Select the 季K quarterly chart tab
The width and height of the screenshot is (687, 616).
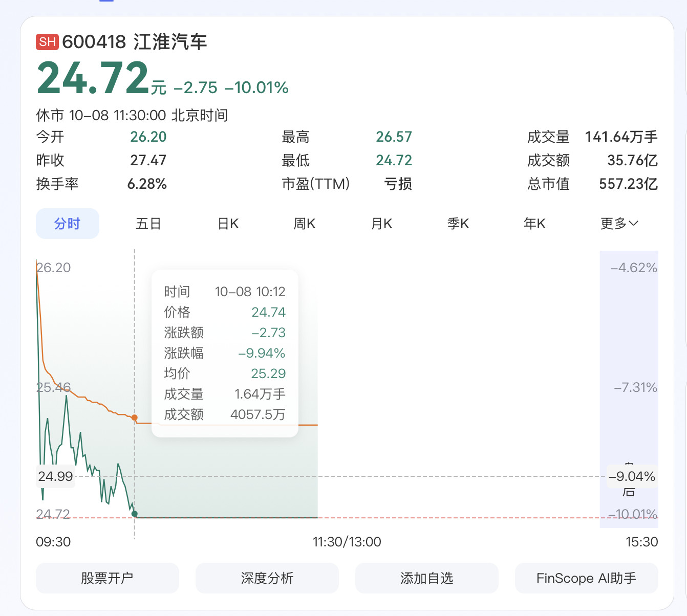point(458,224)
